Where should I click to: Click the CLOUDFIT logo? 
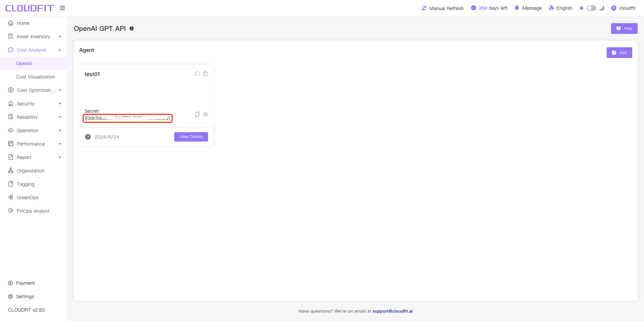pyautogui.click(x=29, y=8)
